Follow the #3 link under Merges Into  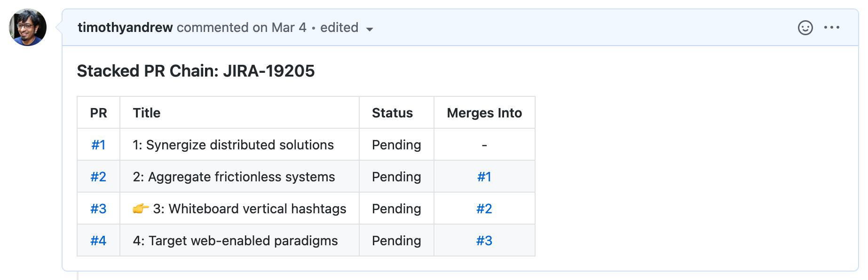[484, 241]
